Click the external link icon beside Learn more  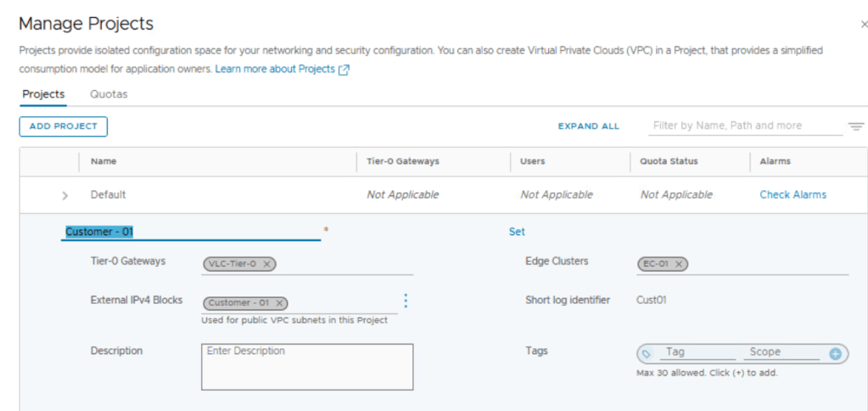click(x=344, y=70)
